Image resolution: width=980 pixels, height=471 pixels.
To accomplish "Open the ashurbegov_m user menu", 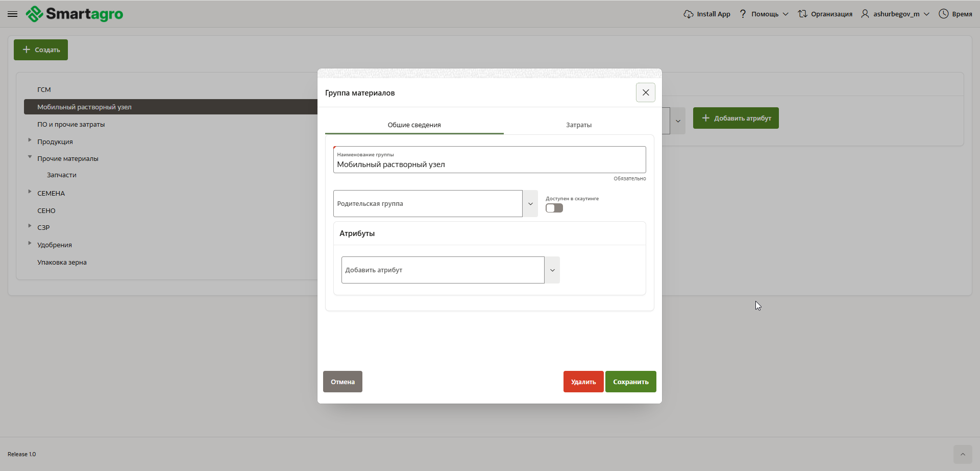I will click(895, 14).
